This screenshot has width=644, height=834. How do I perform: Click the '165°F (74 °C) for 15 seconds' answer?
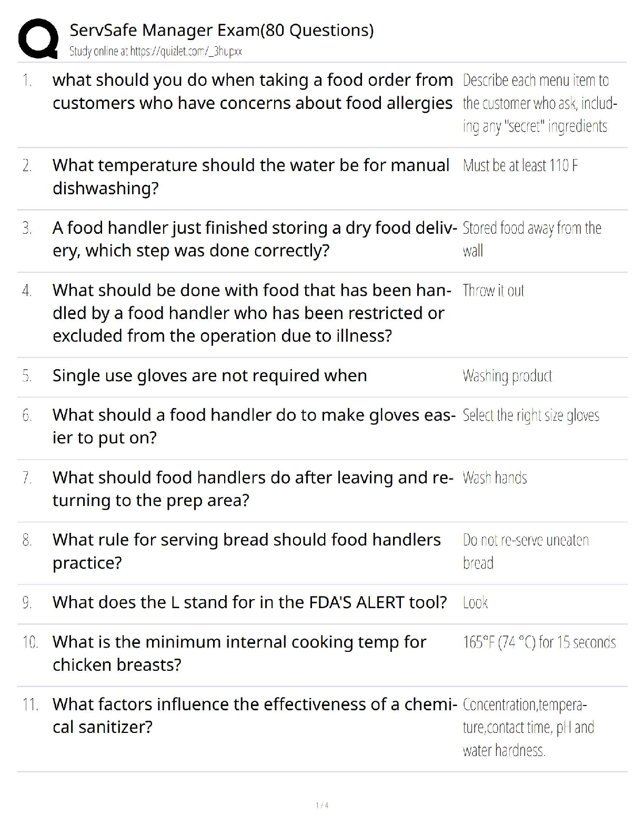point(539,642)
